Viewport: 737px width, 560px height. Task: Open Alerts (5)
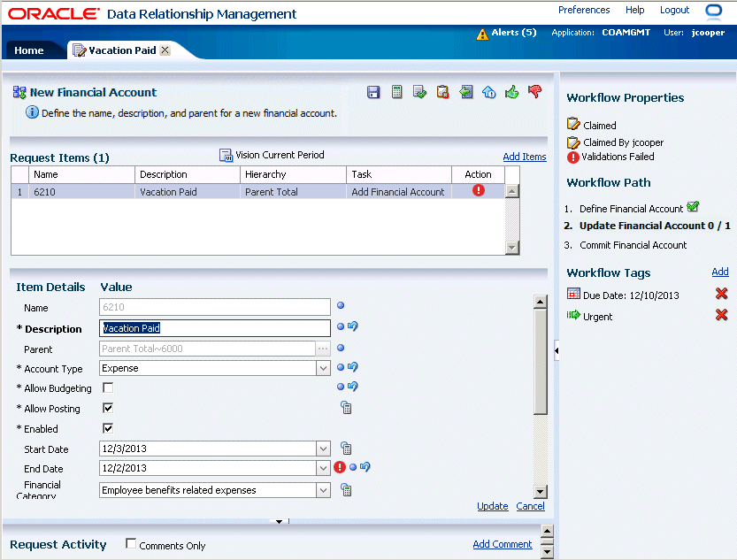tap(514, 33)
